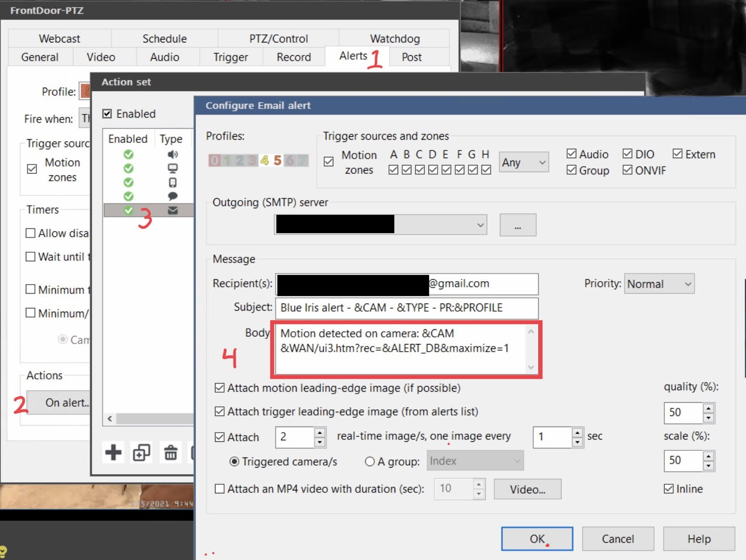The image size is (746, 560).
Task: Select profile 4 in Profiles strip
Action: pyautogui.click(x=265, y=161)
